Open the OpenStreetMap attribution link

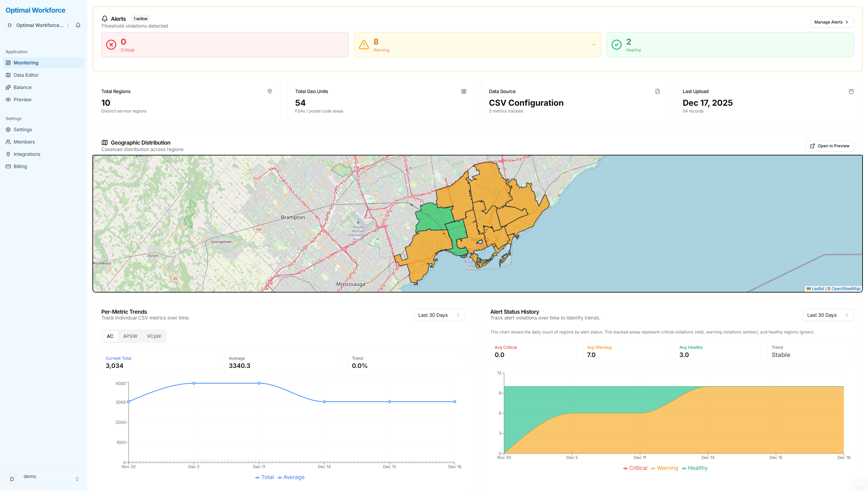click(845, 288)
